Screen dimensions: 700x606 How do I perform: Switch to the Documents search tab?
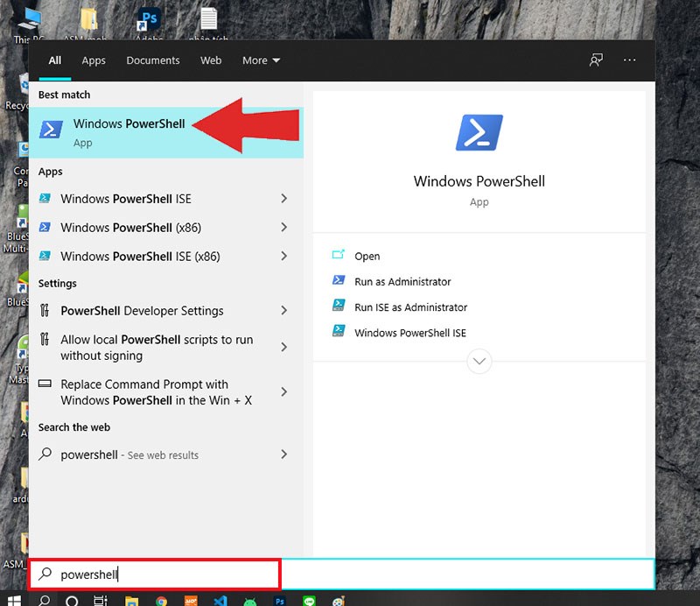[x=152, y=60]
